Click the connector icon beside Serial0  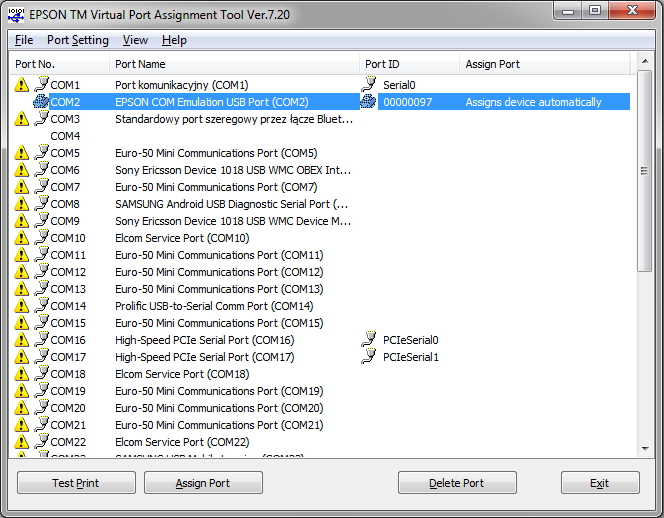[x=369, y=84]
